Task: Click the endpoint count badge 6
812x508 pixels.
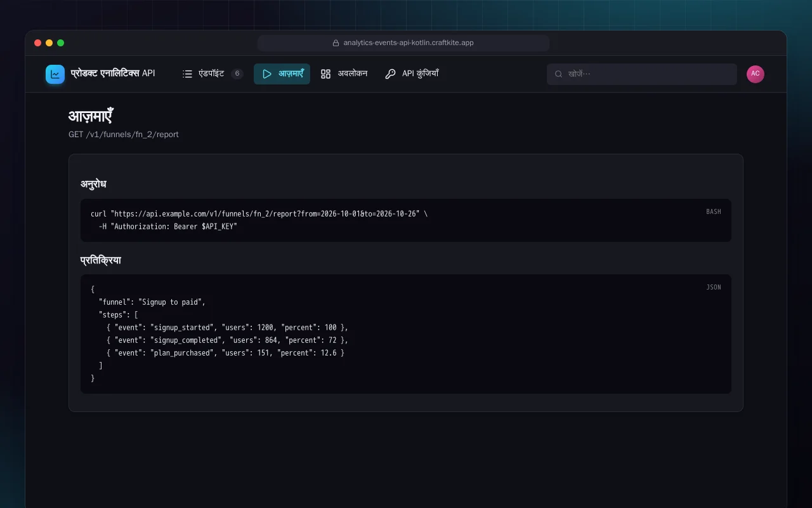Action: pyautogui.click(x=237, y=74)
